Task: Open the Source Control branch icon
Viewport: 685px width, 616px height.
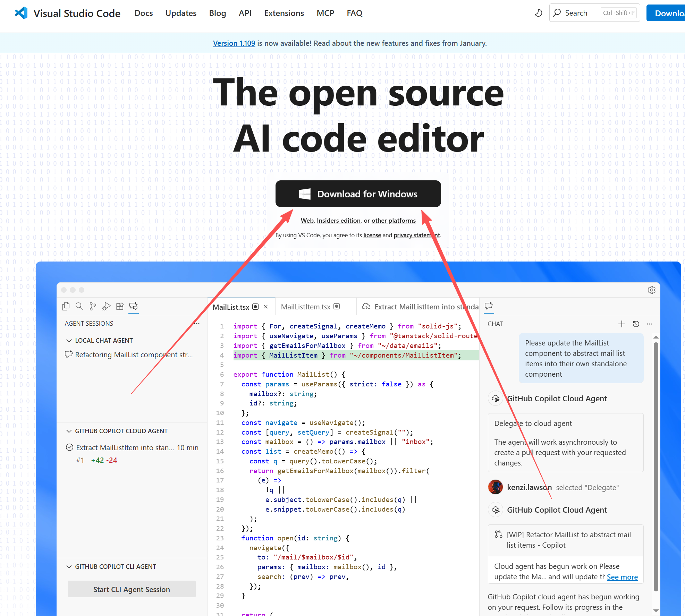Action: pyautogui.click(x=93, y=306)
